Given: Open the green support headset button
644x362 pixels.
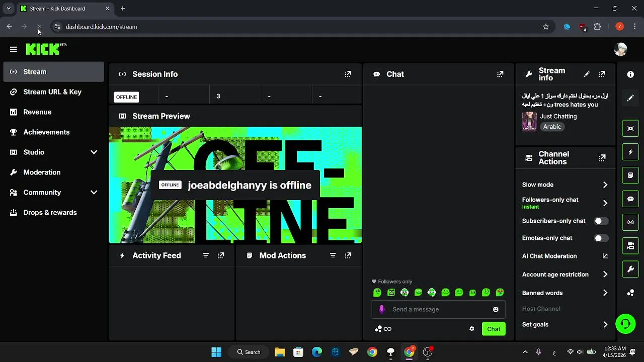Looking at the screenshot, I should 625,323.
